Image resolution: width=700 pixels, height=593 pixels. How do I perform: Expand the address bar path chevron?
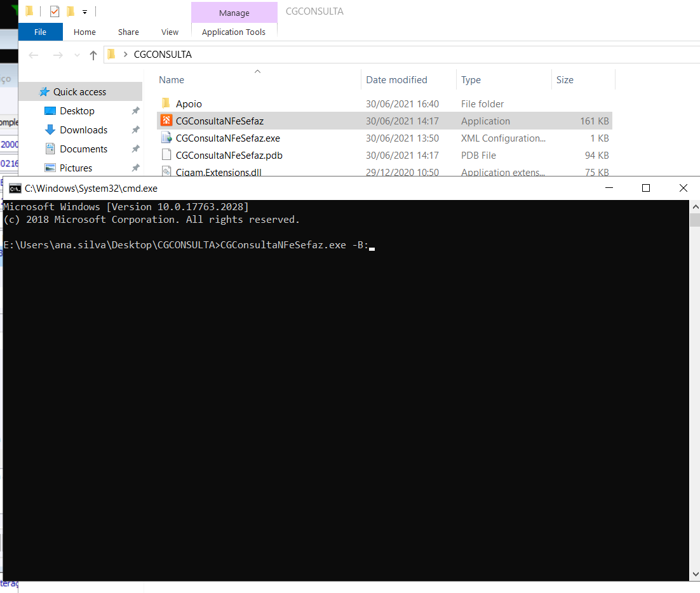(125, 55)
